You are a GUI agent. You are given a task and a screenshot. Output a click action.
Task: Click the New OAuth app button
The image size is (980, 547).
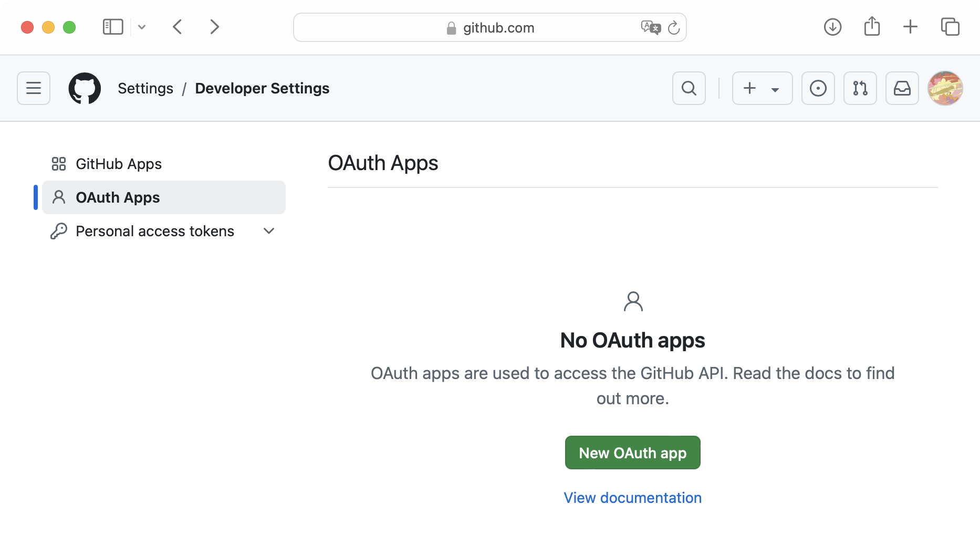[x=632, y=453]
